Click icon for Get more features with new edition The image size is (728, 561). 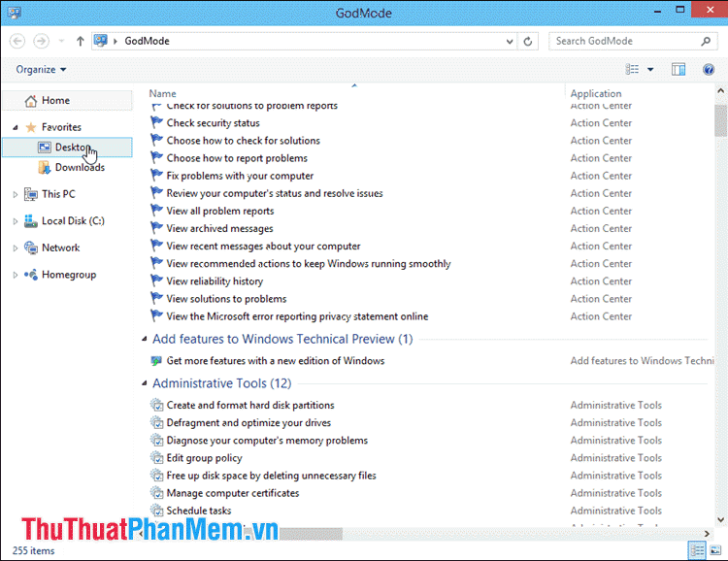156,361
